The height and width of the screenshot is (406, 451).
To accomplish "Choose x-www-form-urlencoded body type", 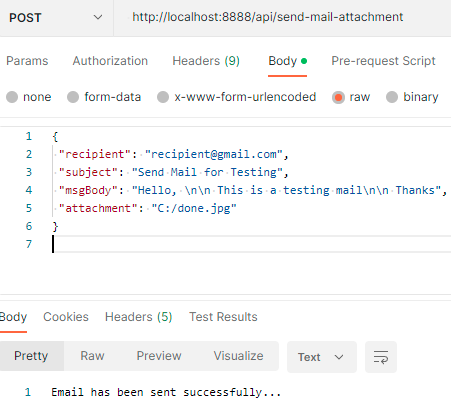I will click(163, 97).
